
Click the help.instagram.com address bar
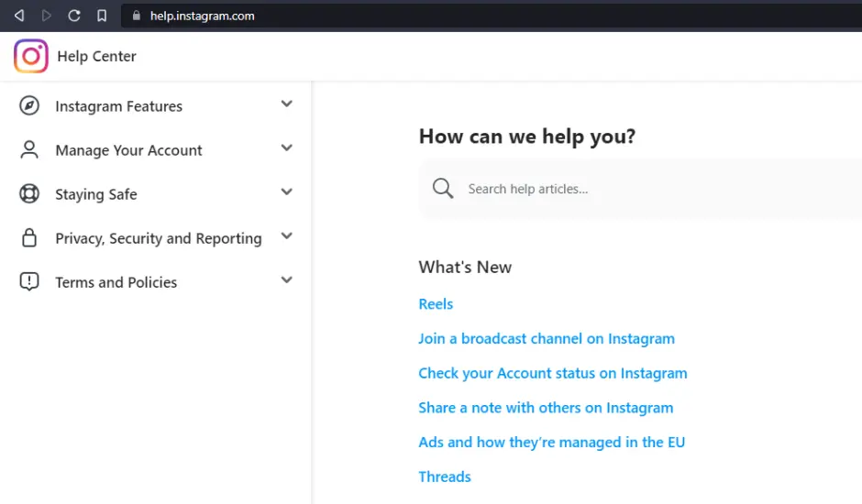pyautogui.click(x=492, y=16)
